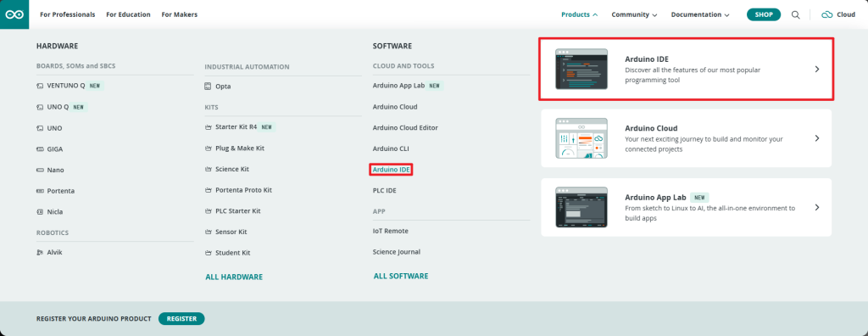Viewport: 868px width, 336px height.
Task: Open the Nano boards link
Action: pos(55,171)
